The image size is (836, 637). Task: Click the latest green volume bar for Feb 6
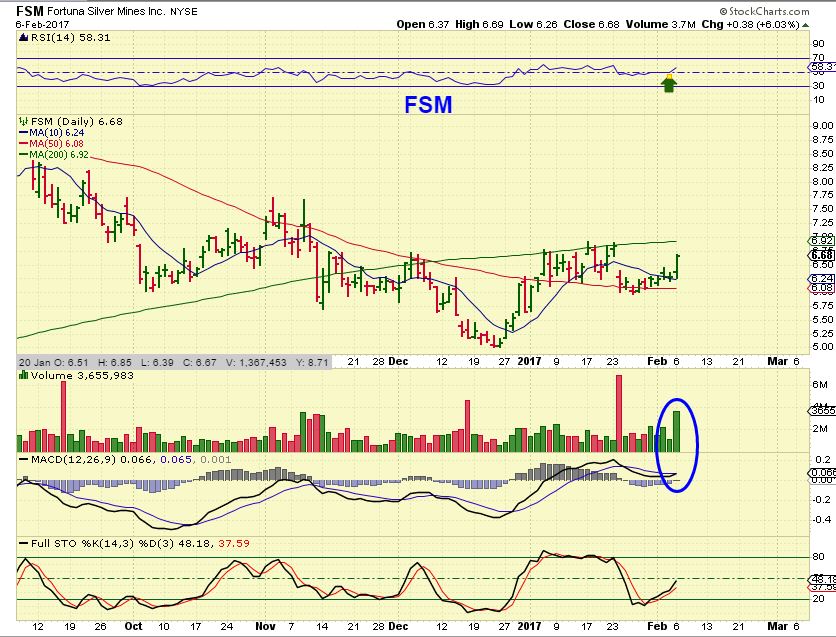tap(677, 431)
